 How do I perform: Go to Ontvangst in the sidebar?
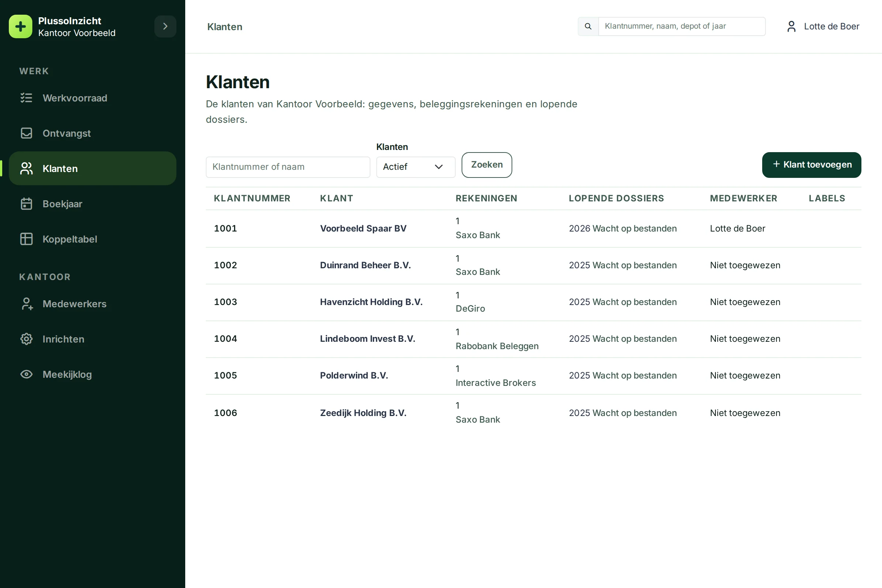click(93, 133)
